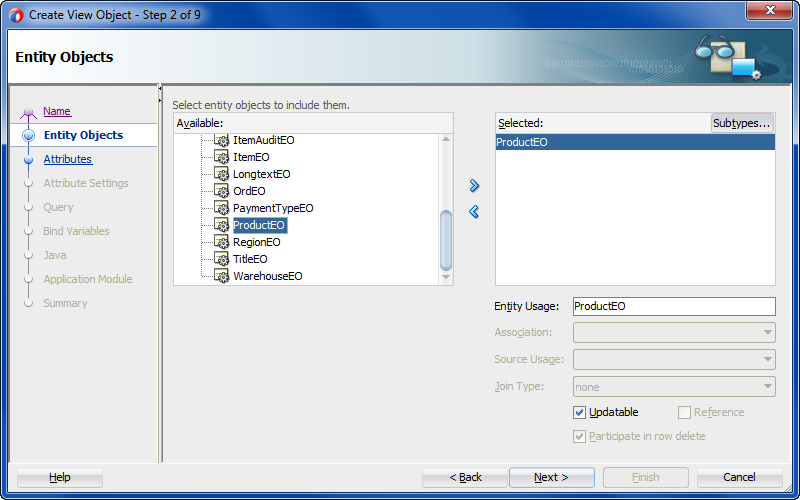Add entity with the right shuttle arrow
Image resolution: width=800 pixels, height=500 pixels.
(474, 186)
